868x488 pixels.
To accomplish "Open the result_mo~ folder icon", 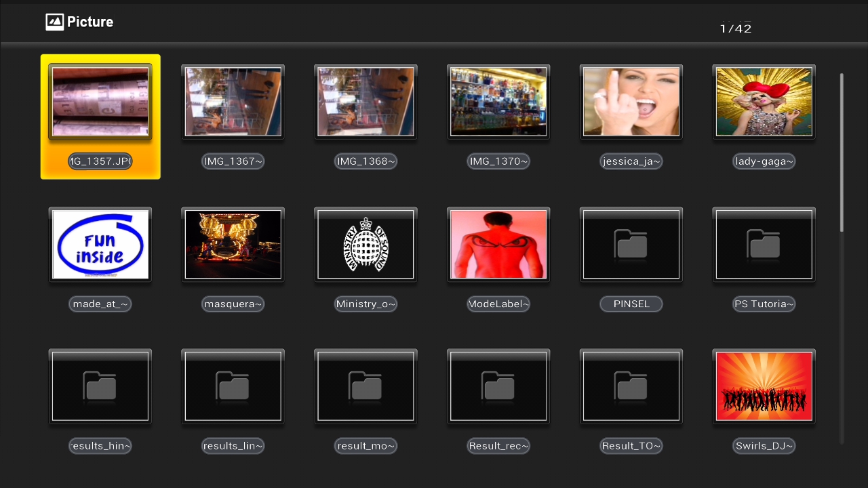I will coord(366,386).
